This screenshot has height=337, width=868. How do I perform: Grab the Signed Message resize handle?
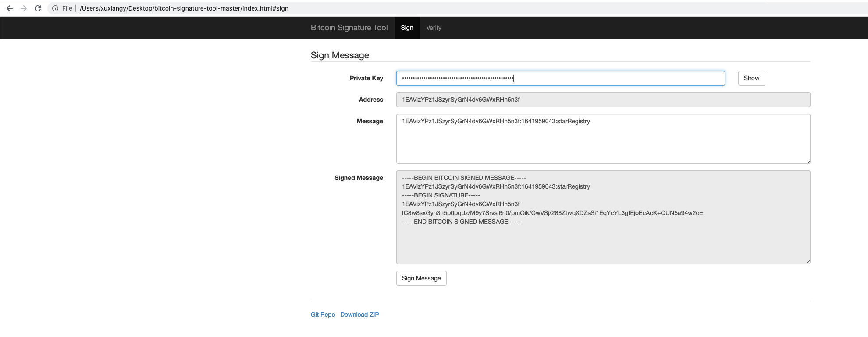[808, 262]
